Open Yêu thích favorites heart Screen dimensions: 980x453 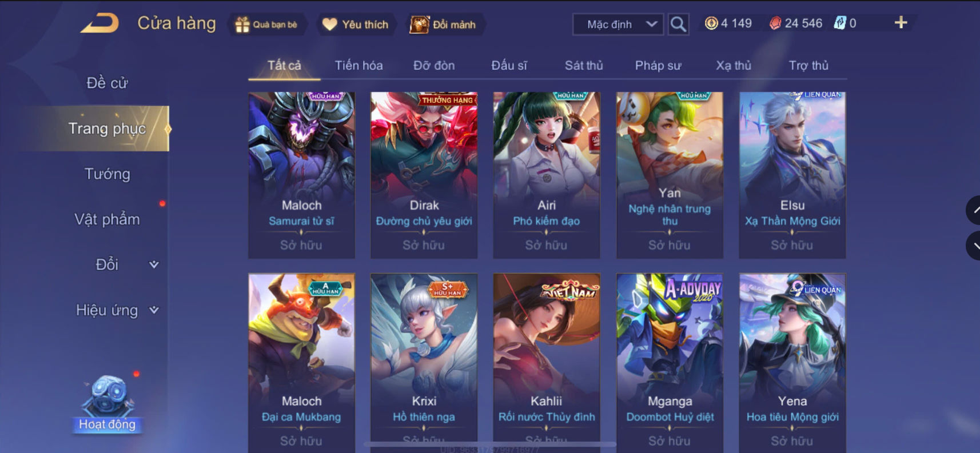(x=329, y=25)
